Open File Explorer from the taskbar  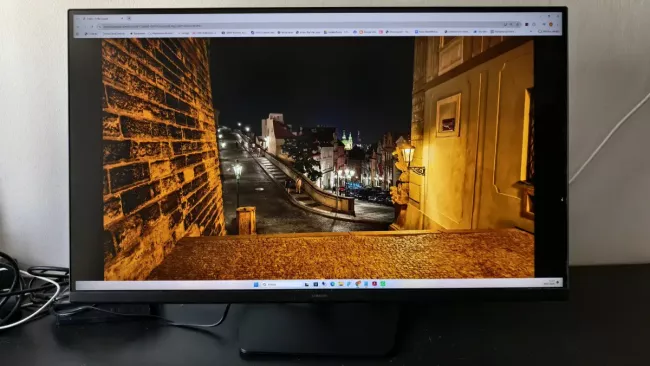coord(341,284)
